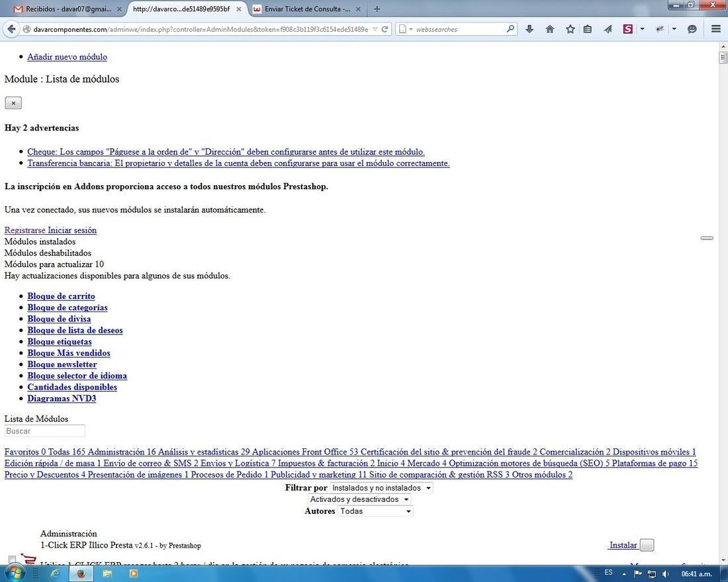The width and height of the screenshot is (728, 582).
Task: Go back with the browser back arrow
Action: click(x=11, y=29)
